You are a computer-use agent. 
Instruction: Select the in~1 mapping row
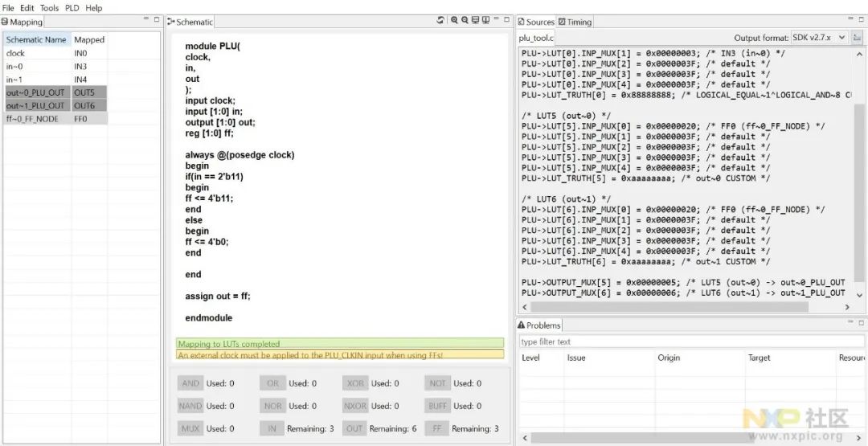55,79
